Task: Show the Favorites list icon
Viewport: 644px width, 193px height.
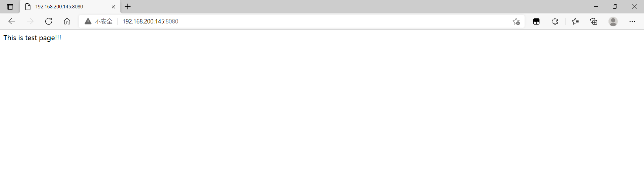Action: coord(575,21)
